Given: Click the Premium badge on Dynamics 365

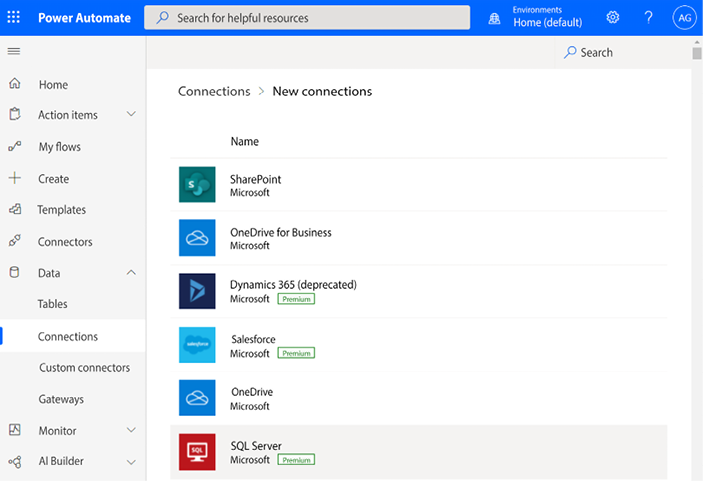Looking at the screenshot, I should (x=296, y=299).
